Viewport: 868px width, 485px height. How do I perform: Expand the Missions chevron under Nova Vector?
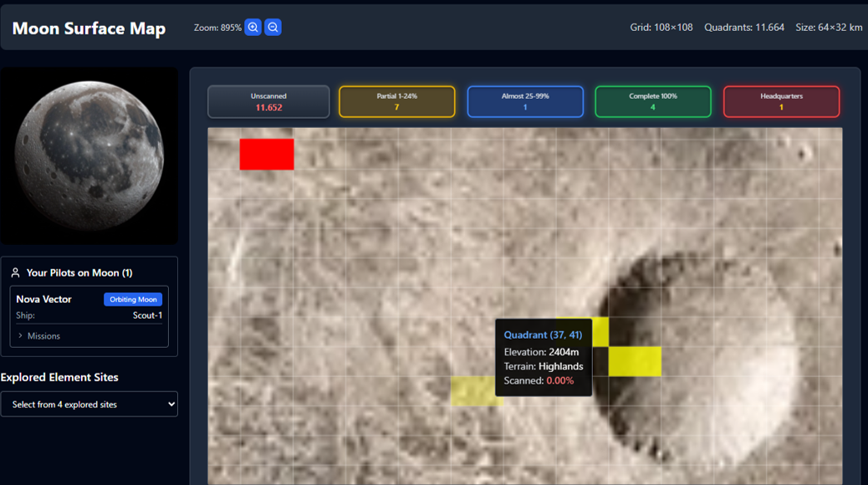click(21, 336)
